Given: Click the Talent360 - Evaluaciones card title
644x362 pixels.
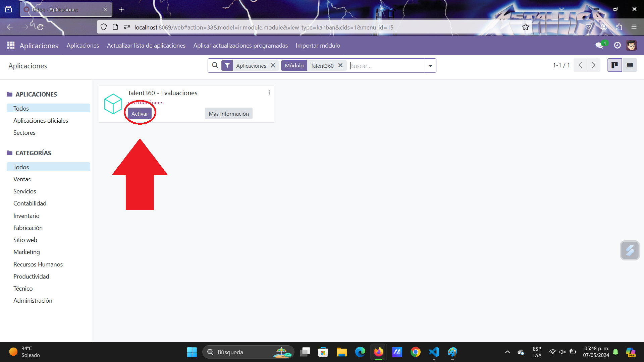Looking at the screenshot, I should click(162, 93).
